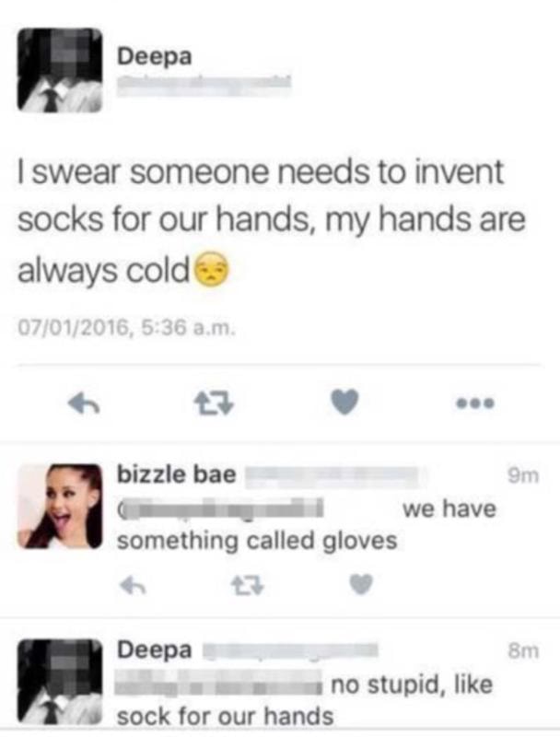Open more options three-dot menu
This screenshot has height=737, width=560.
click(475, 403)
